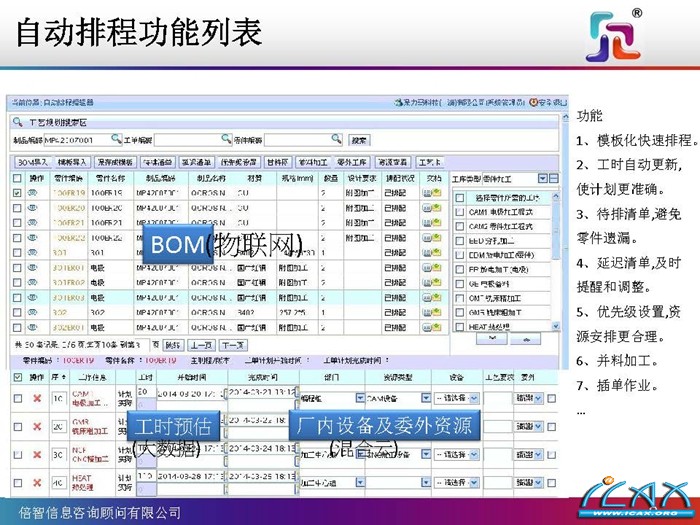Click the magnifier icon beside the MP42107001 field
The image size is (700, 525).
coord(116,139)
